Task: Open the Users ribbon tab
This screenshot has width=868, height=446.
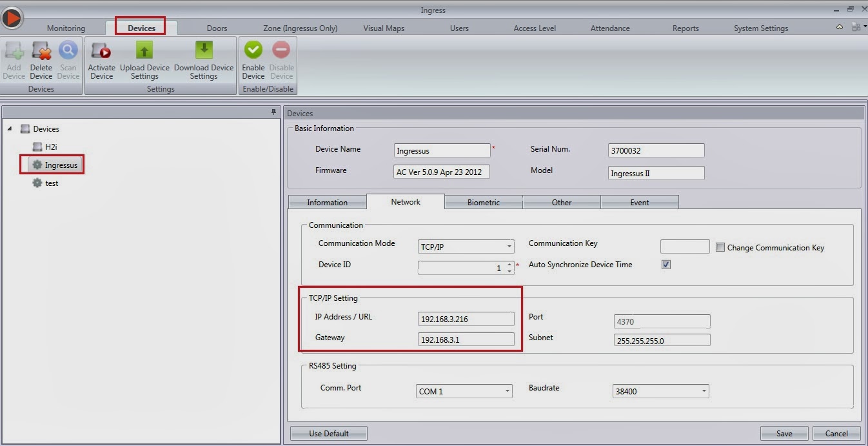Action: pyautogui.click(x=459, y=28)
